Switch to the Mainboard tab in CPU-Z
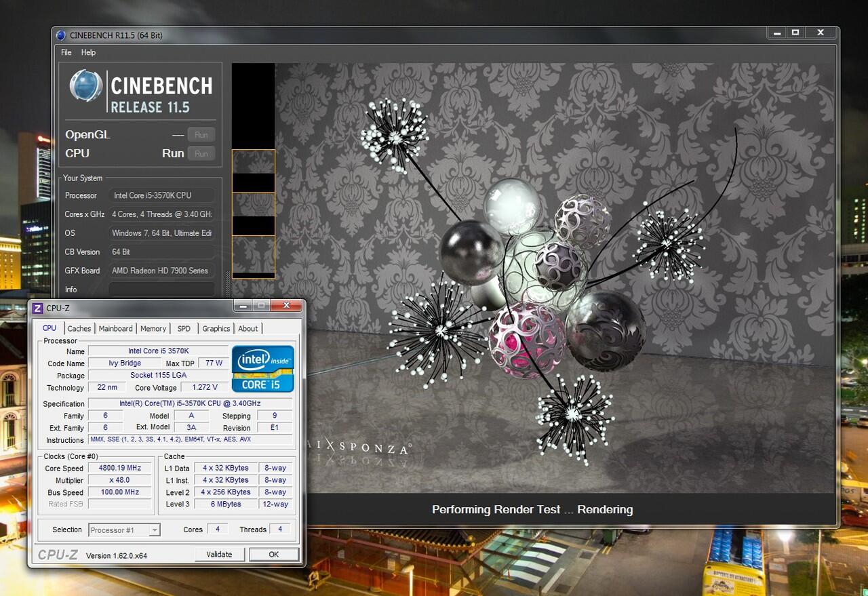The image size is (868, 596). pos(116,329)
